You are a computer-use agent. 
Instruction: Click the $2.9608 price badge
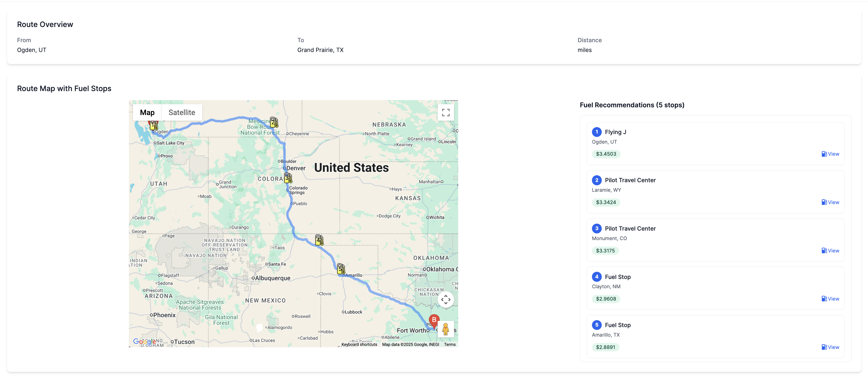[x=606, y=299]
